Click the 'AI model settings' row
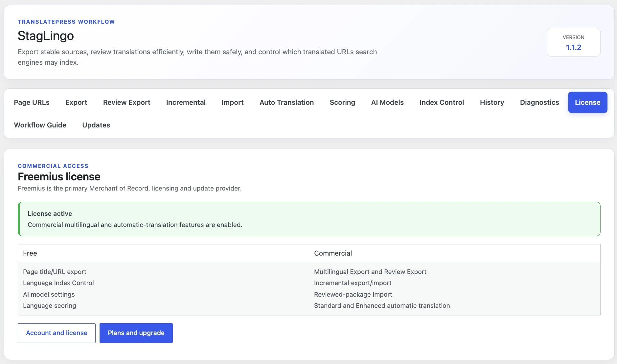This screenshot has width=617, height=364. point(49,294)
